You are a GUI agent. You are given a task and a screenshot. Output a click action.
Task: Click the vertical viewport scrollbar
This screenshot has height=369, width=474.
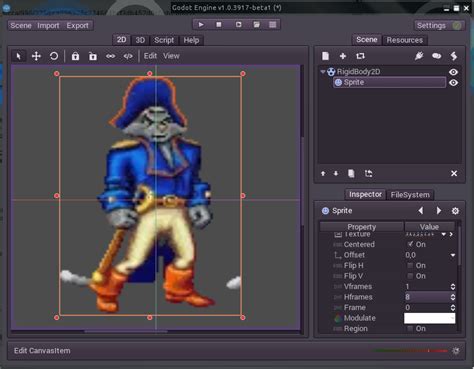click(x=302, y=182)
